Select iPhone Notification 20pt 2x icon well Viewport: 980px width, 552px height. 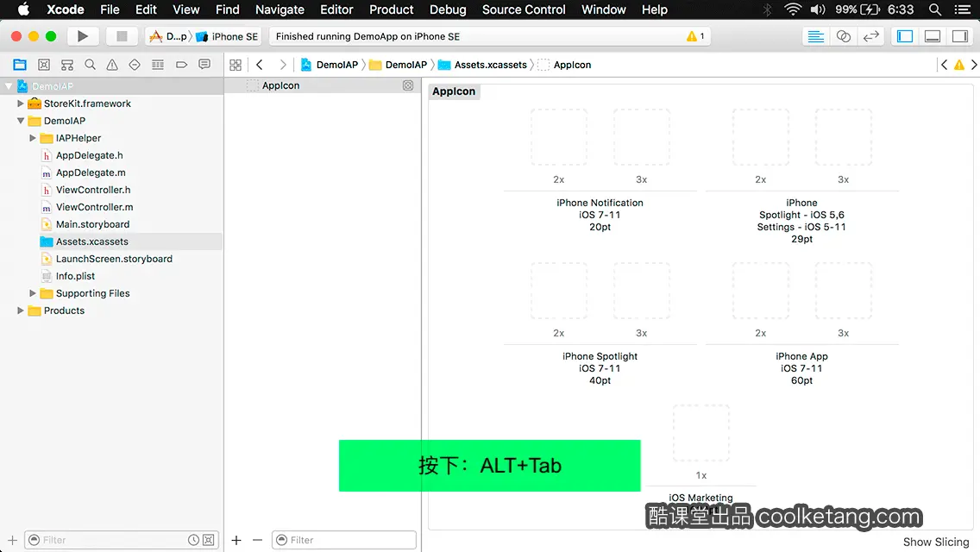click(559, 137)
